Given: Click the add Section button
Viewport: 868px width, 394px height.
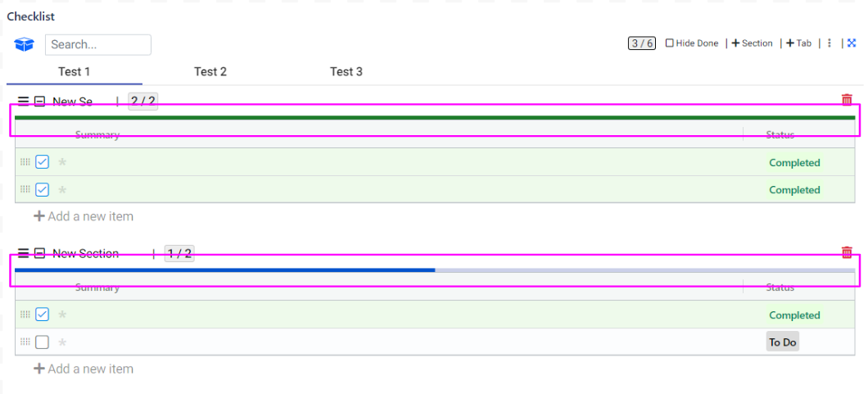Looking at the screenshot, I should (x=752, y=43).
